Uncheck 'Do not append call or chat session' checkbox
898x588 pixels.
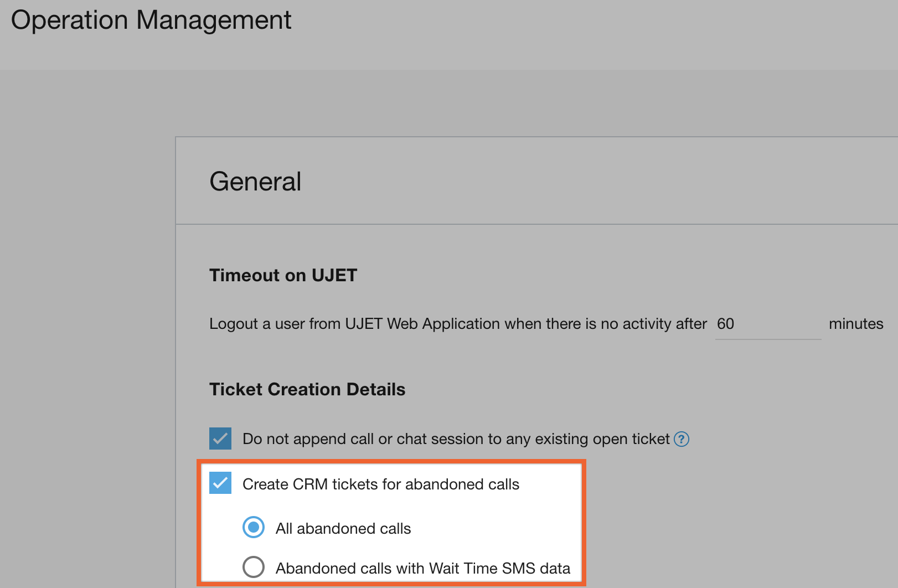pos(220,439)
